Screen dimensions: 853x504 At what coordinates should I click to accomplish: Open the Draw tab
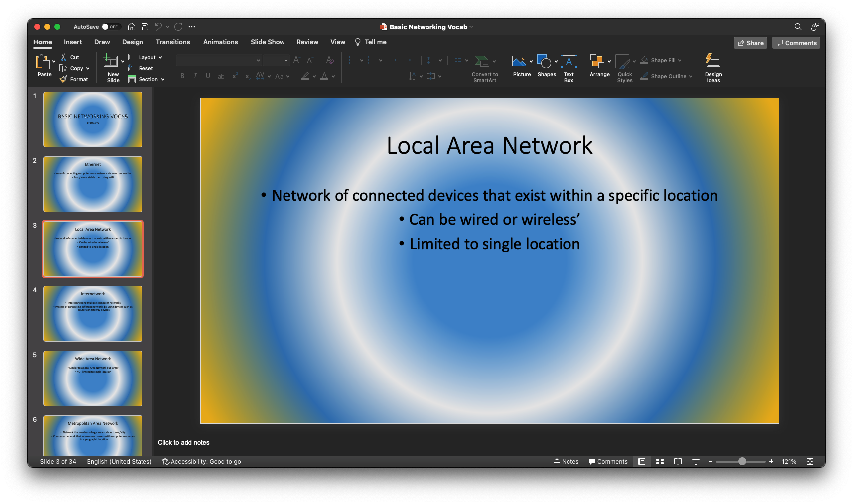(x=102, y=42)
